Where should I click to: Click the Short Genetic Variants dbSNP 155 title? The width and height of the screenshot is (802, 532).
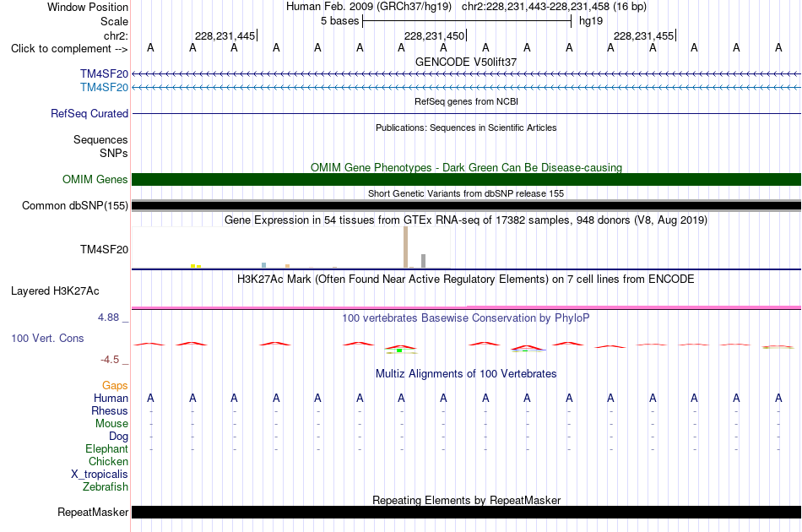click(x=466, y=193)
